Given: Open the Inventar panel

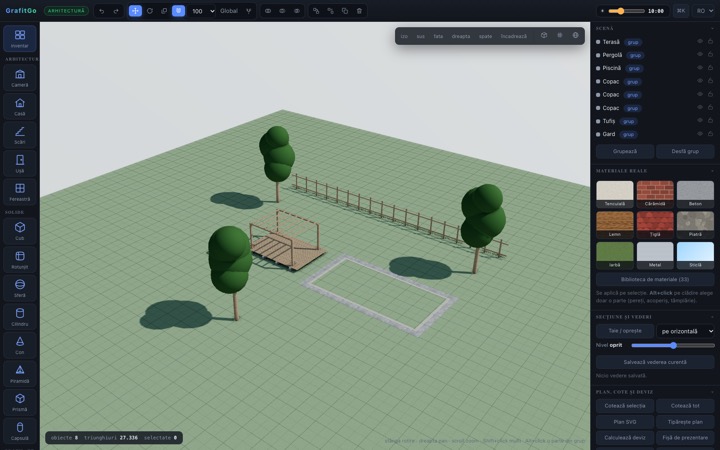Looking at the screenshot, I should tap(20, 39).
